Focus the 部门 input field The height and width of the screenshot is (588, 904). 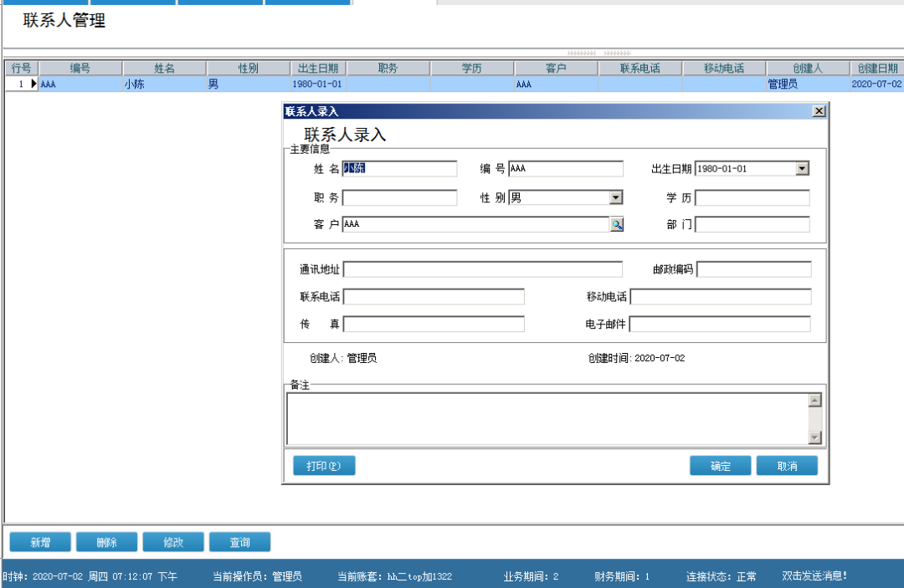(752, 225)
